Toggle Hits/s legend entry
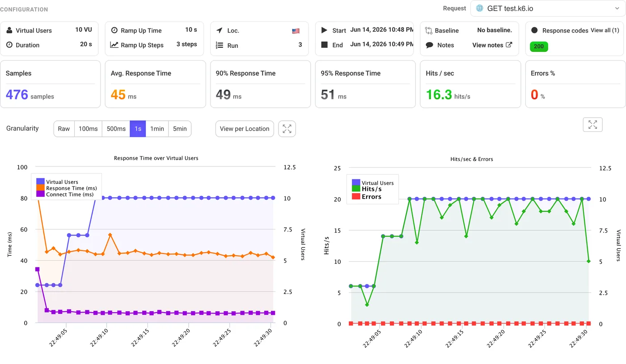The width and height of the screenshot is (626, 364). click(367, 189)
